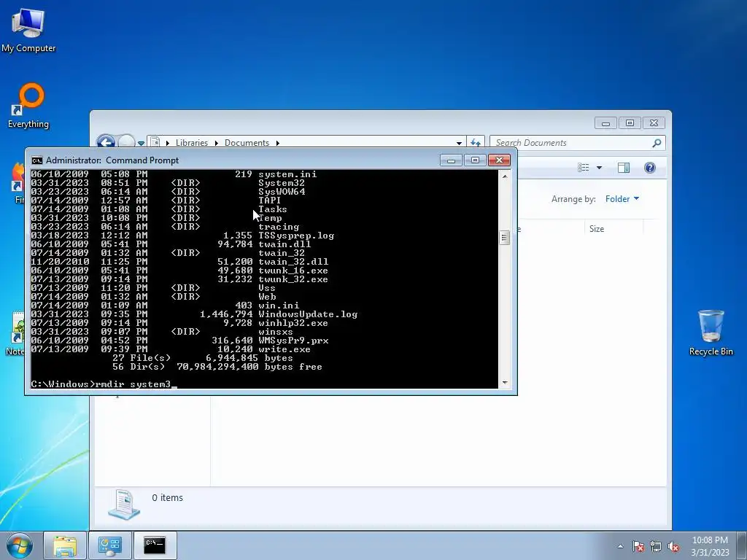Open the Recycle Bin icon
This screenshot has width=747, height=560.
[x=711, y=332]
